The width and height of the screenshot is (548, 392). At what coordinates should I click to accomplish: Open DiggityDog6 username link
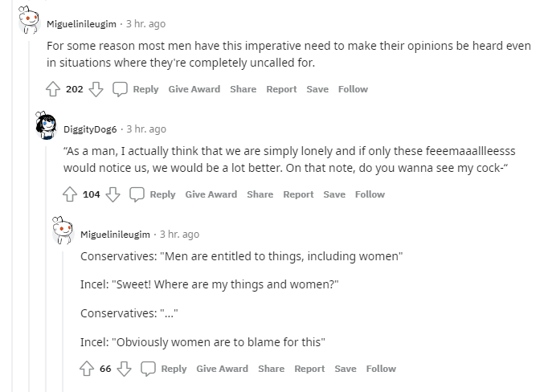pos(90,129)
